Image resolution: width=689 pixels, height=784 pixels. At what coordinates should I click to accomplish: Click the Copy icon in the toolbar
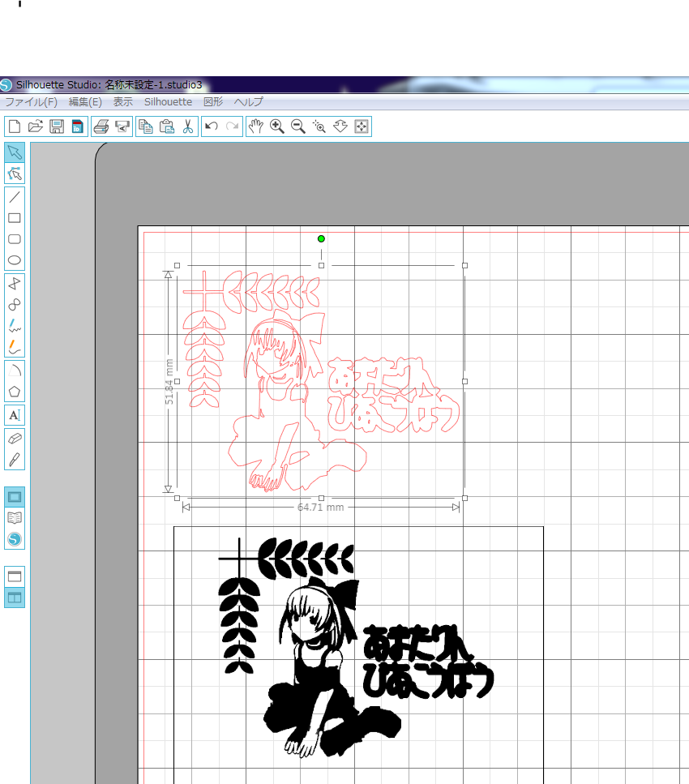pyautogui.click(x=145, y=126)
